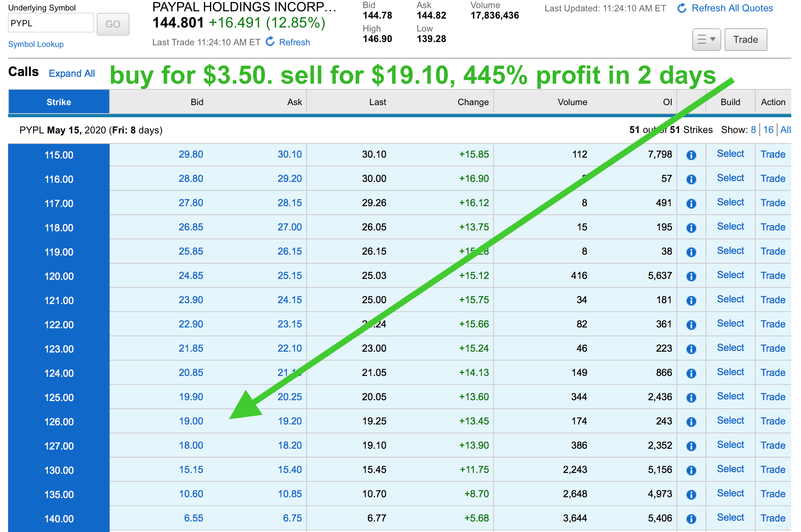Open the list menu dropdown beside Trade
Viewport: 801px width, 532px height.
[x=706, y=40]
